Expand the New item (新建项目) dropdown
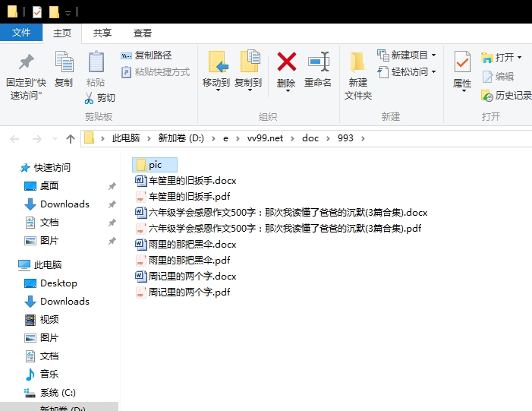This screenshot has width=532, height=411. (433, 55)
